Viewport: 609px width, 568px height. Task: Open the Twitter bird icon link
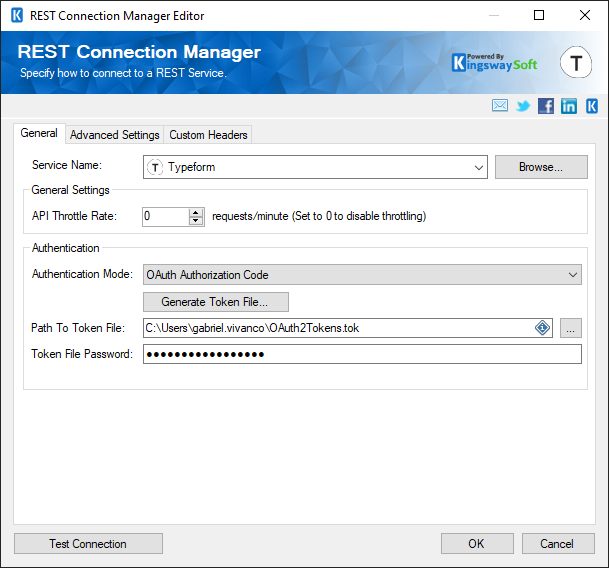523,106
